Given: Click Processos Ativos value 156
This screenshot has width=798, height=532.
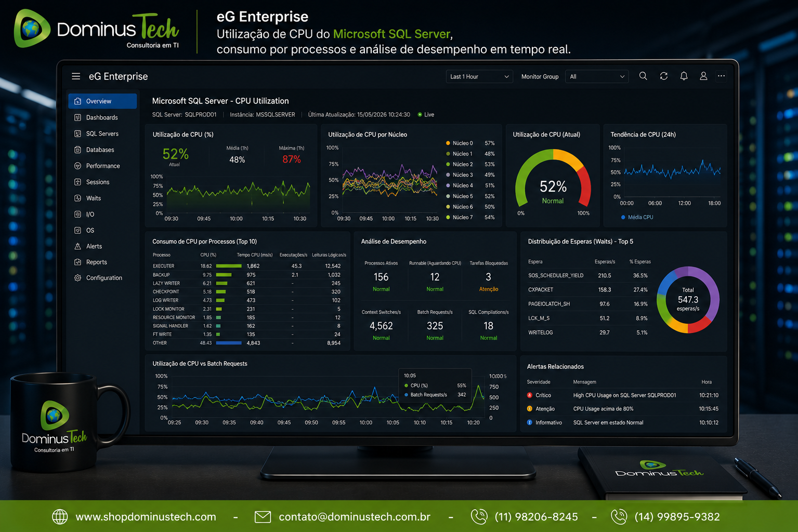Looking at the screenshot, I should point(381,277).
